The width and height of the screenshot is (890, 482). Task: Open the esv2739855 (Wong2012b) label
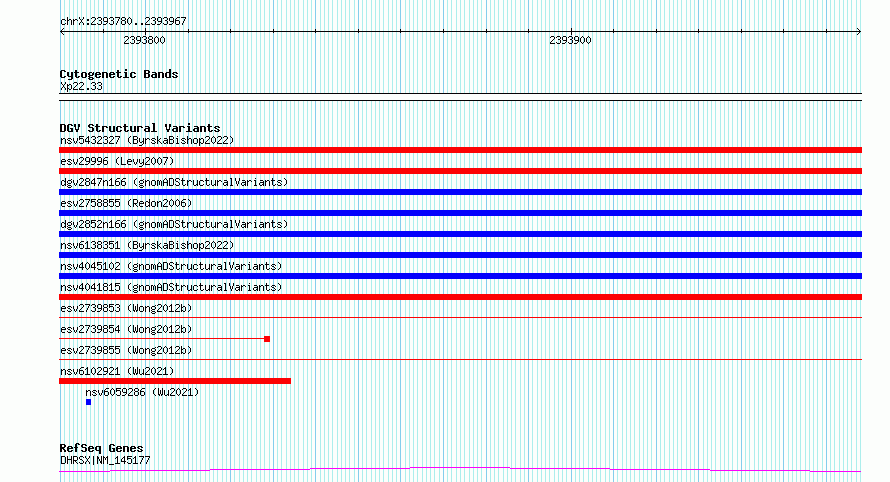pyautogui.click(x=126, y=350)
